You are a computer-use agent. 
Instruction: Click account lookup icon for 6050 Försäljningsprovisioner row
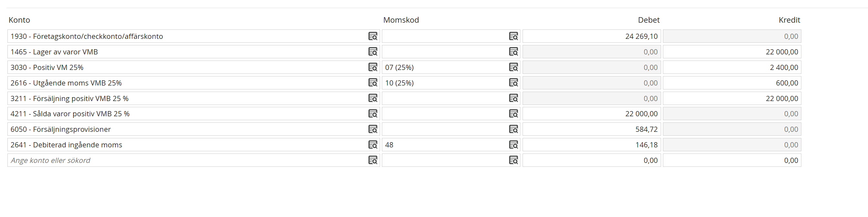pos(372,129)
